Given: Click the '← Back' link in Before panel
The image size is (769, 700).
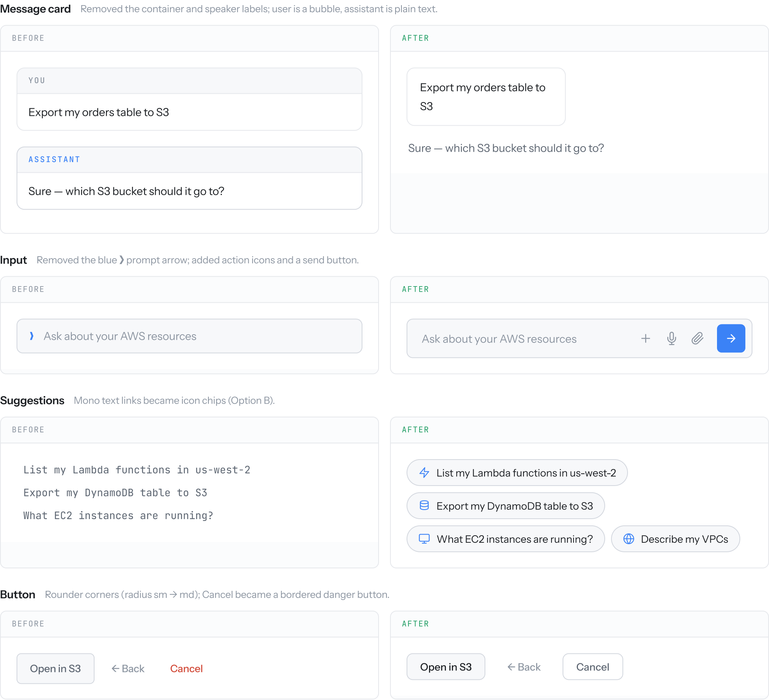Looking at the screenshot, I should pyautogui.click(x=128, y=668).
